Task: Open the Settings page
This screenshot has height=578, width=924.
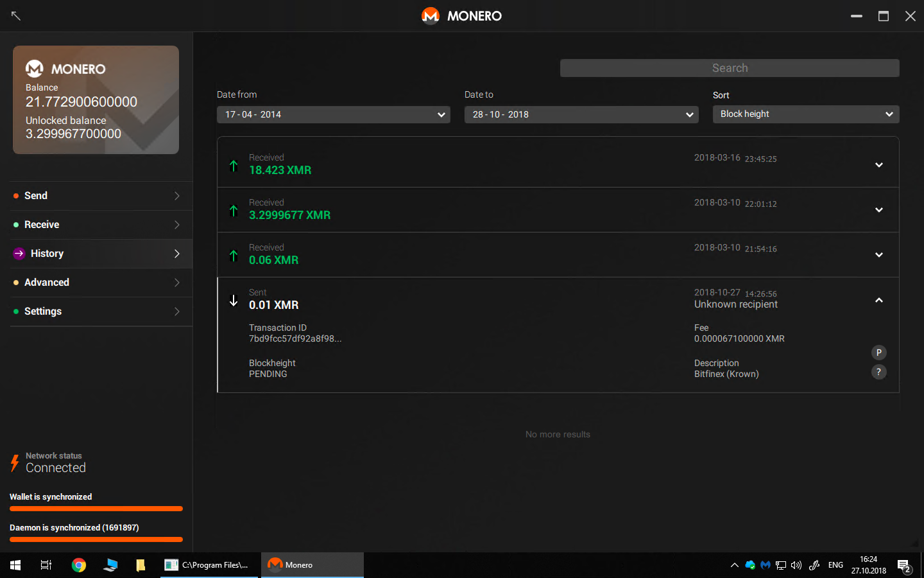Action: point(101,311)
